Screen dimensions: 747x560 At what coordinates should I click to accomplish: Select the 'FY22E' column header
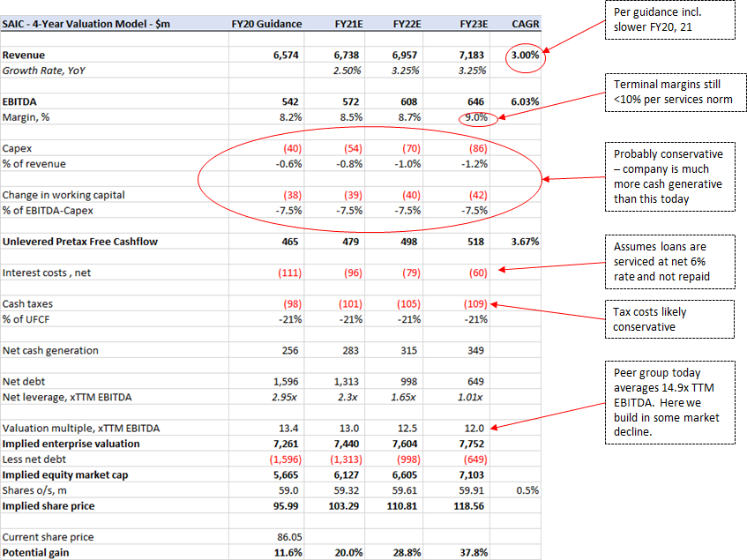point(407,24)
